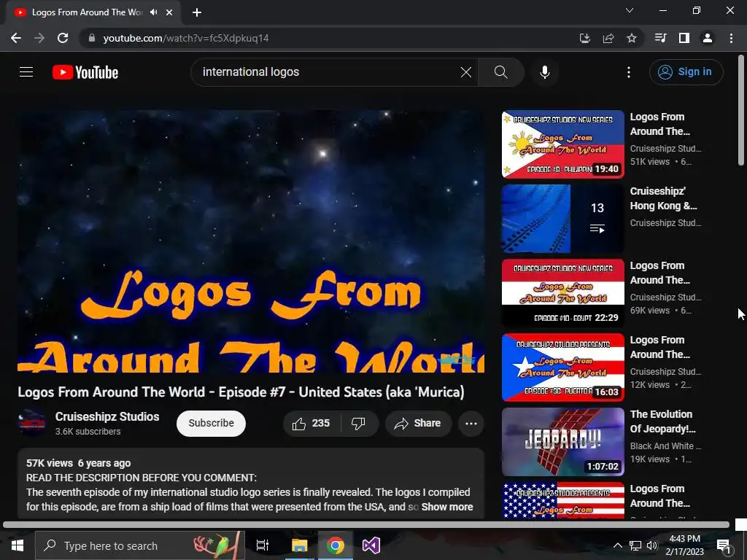Click Black And White channel name
The width and height of the screenshot is (747, 560).
click(665, 446)
